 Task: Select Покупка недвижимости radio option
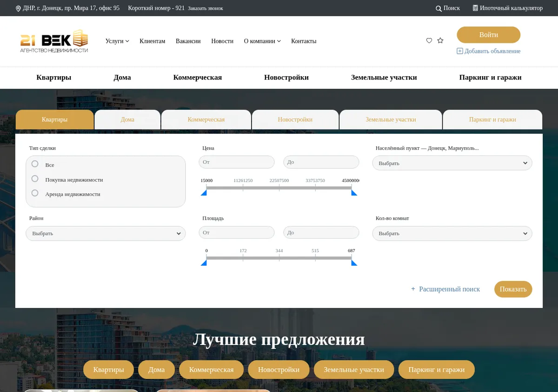pyautogui.click(x=35, y=179)
